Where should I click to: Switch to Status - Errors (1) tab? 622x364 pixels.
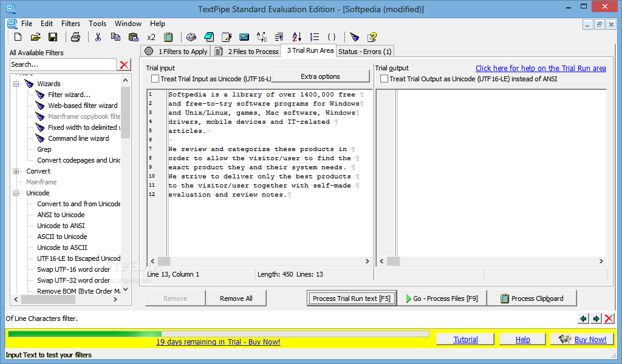[x=365, y=52]
